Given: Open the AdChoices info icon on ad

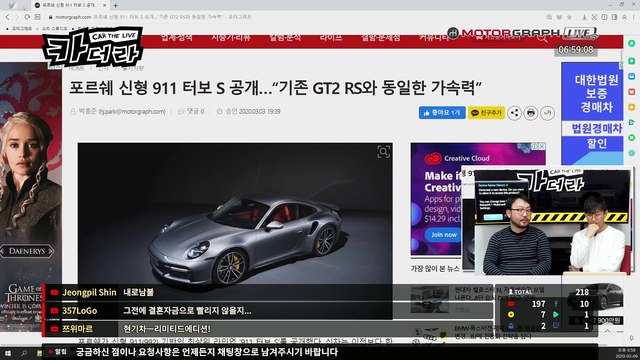Looking at the screenshot, I should click(x=535, y=146).
